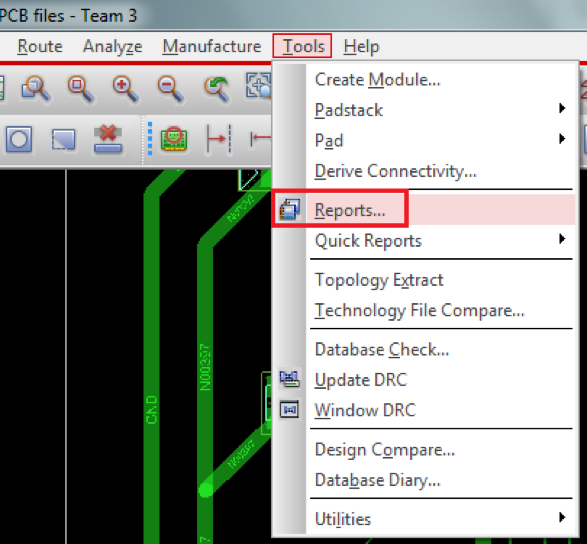587x544 pixels.
Task: Select the zoom fit magnifier icon
Action: (80, 89)
